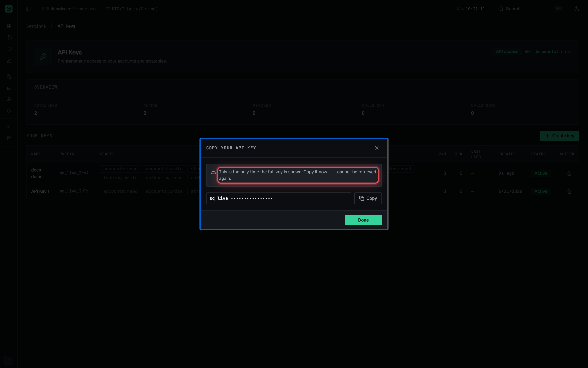588x368 pixels.
Task: Click Active status of API Key 1
Action: pyautogui.click(x=541, y=191)
